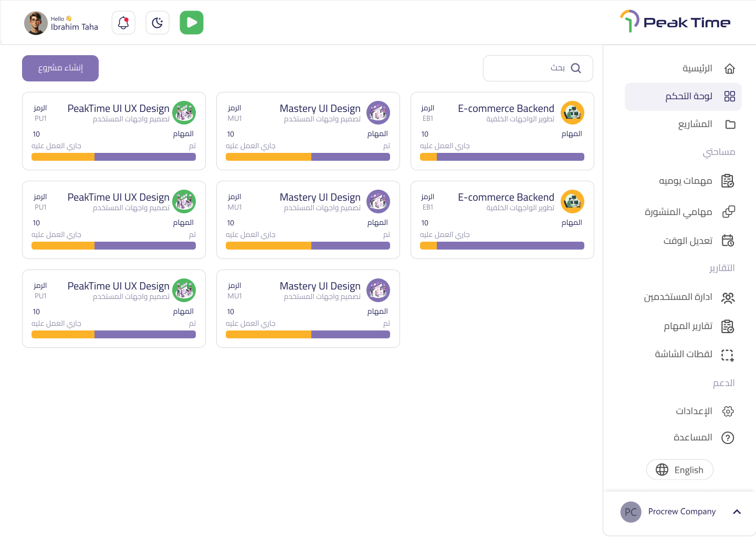The image size is (756, 538).
Task: Click the first E-commerce Backend progress bar
Action: tap(502, 157)
